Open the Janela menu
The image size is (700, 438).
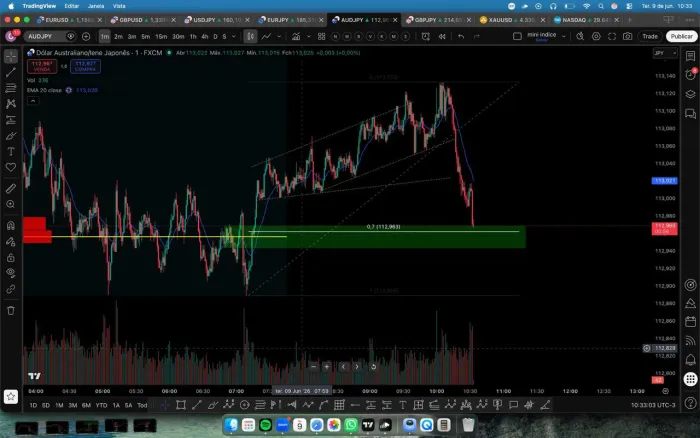pyautogui.click(x=96, y=6)
